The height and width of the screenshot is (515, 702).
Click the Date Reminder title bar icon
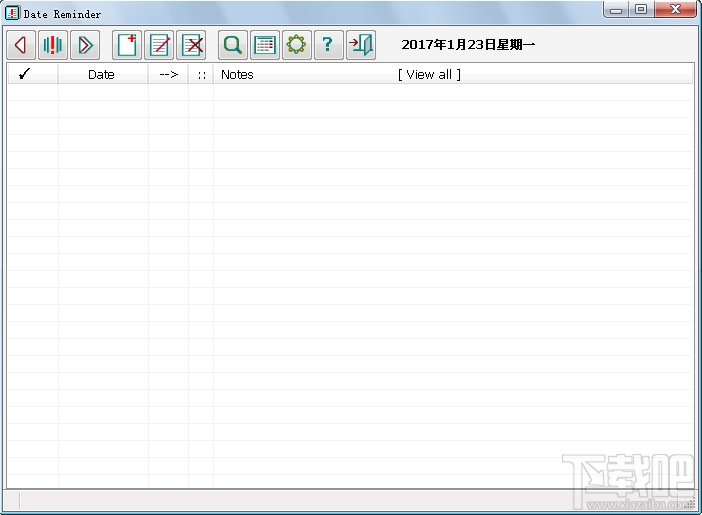click(12, 13)
